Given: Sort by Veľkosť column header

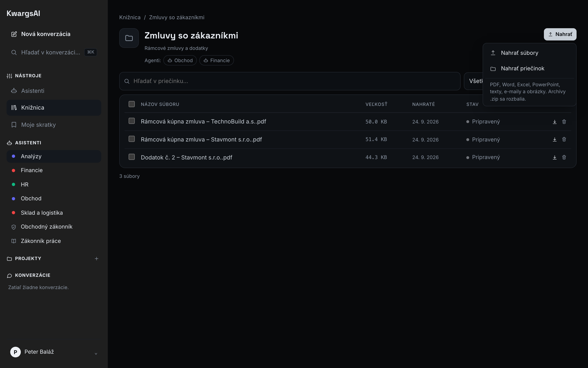Looking at the screenshot, I should (376, 104).
